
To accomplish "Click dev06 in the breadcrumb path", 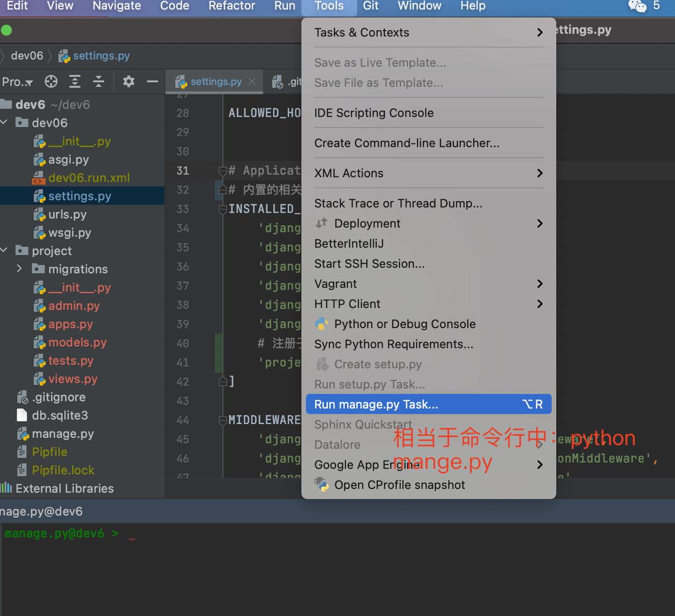I will [x=27, y=56].
